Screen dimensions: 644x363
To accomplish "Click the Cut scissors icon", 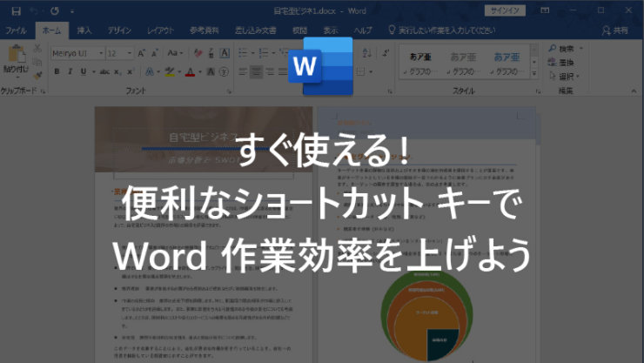I will pyautogui.click(x=37, y=49).
